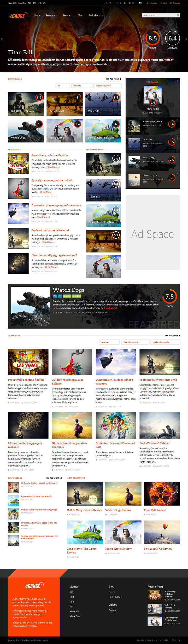Viewport: 188px width, 644px height.
Task: Click Read More under Quickly reconceptualize holistic
Action: (46, 192)
